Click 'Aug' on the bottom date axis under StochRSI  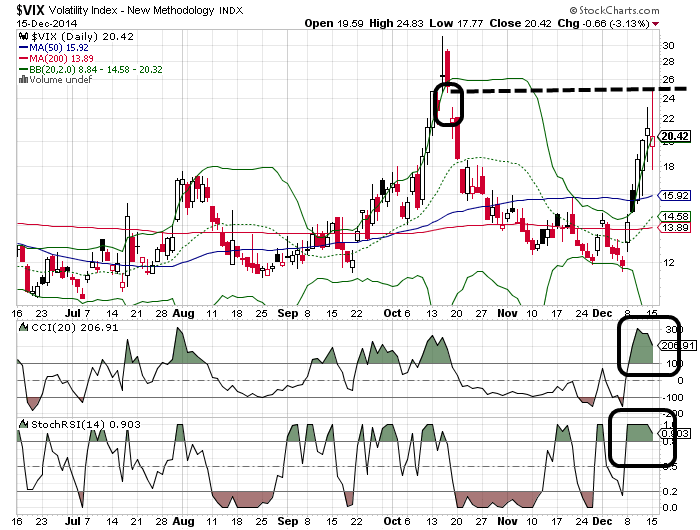[x=183, y=522]
